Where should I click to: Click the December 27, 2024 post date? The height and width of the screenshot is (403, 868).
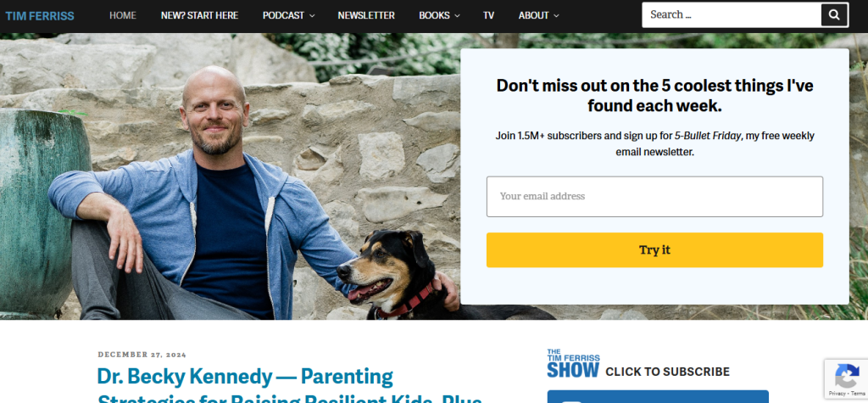(142, 355)
